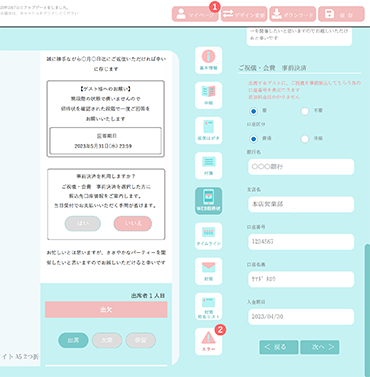The height and width of the screenshot is (377, 370).
Task: Click the 回答期日 date box
Action: [105, 141]
